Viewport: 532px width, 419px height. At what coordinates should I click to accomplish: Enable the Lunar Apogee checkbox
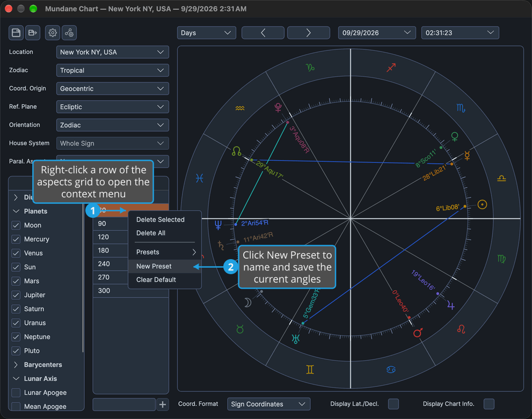click(x=16, y=393)
